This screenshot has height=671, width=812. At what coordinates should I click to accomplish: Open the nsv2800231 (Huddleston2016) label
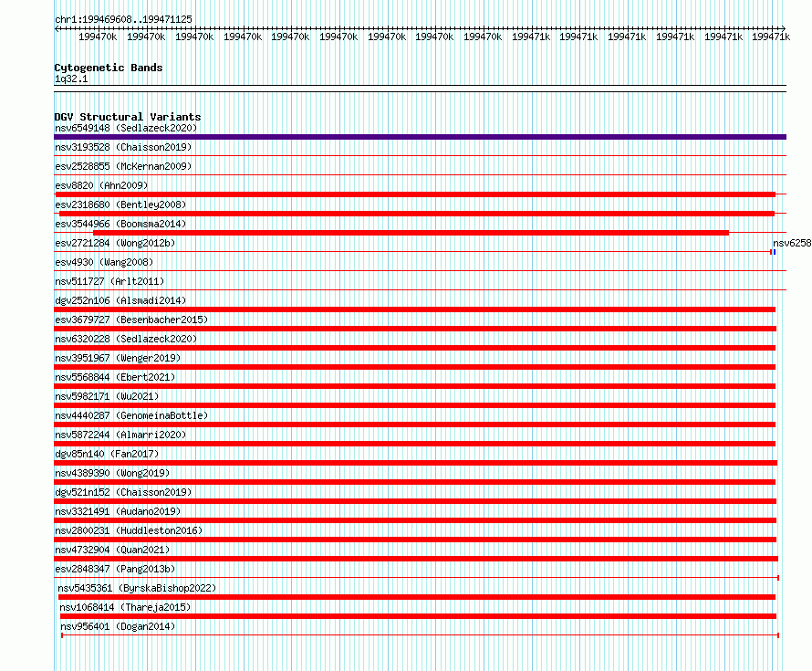(x=129, y=530)
